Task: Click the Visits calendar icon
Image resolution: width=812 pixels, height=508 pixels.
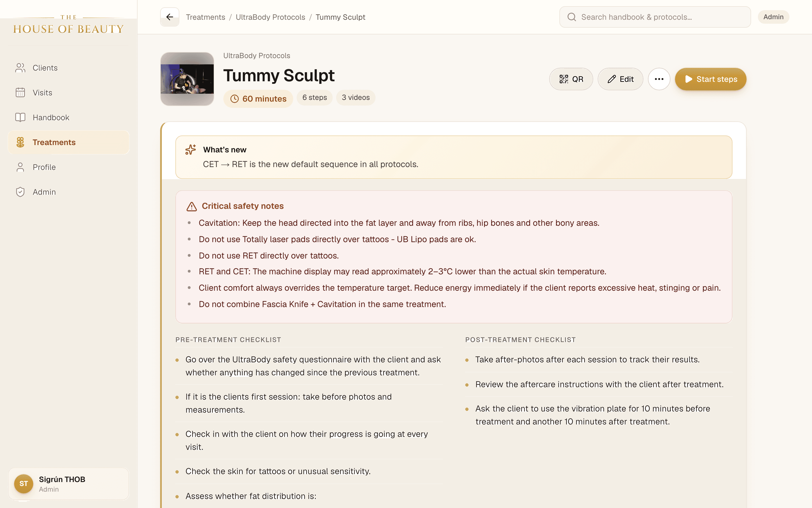Action: [20, 93]
